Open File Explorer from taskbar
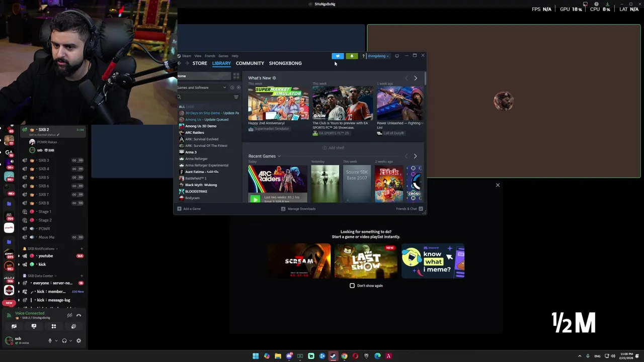644x362 pixels. tap(278, 356)
